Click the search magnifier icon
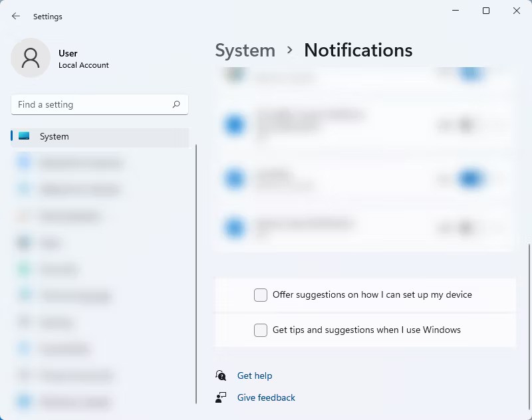Viewport: 532px width, 420px height. point(176,104)
